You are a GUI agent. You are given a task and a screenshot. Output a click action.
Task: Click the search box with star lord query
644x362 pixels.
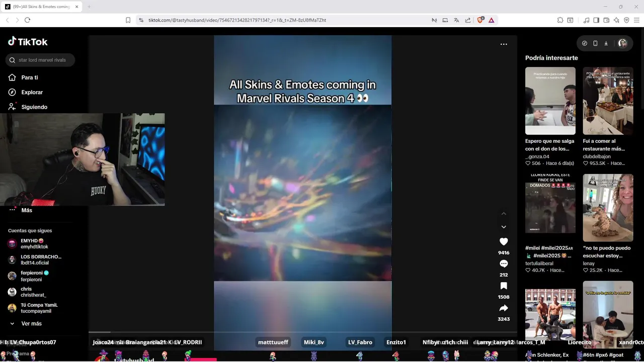click(40, 60)
